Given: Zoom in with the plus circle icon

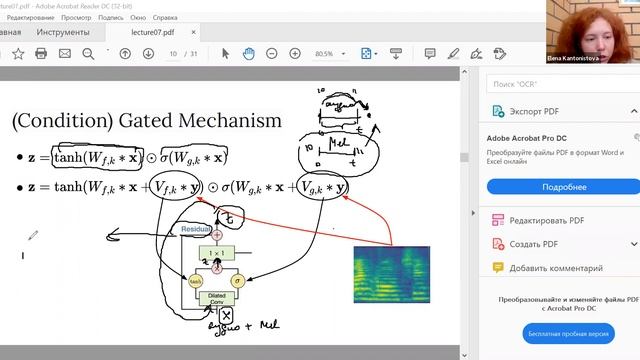Looking at the screenshot, I should (295, 53).
